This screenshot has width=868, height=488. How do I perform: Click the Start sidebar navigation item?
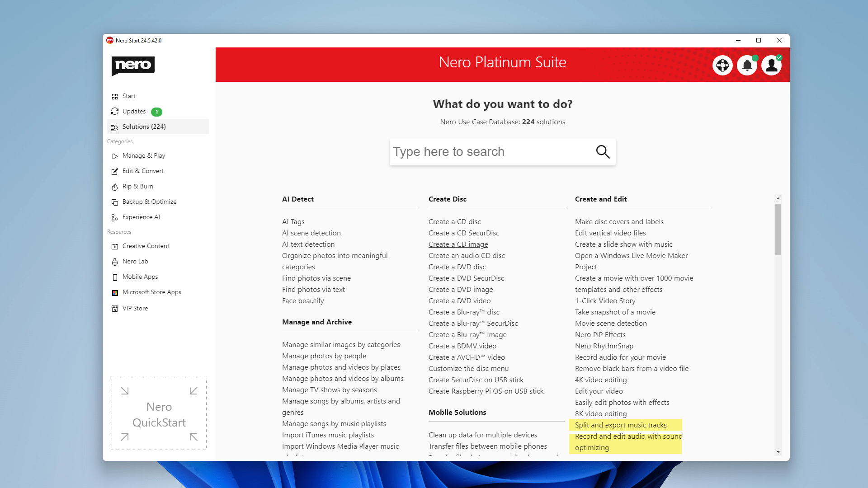(x=129, y=96)
